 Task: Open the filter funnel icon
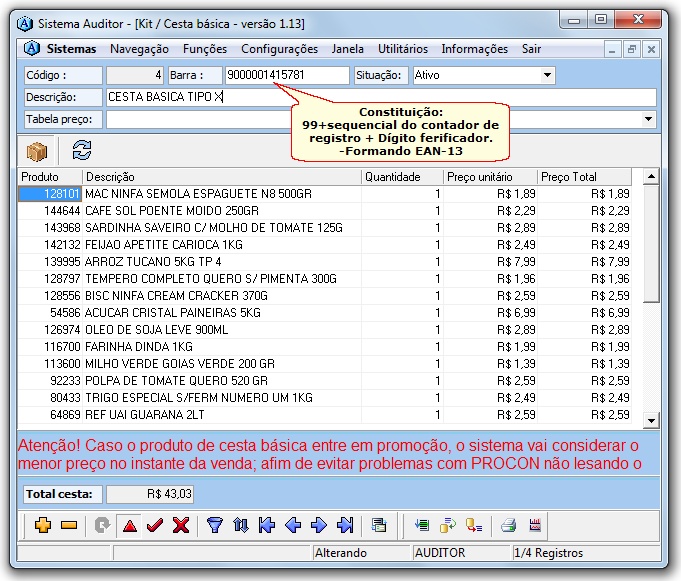click(214, 525)
